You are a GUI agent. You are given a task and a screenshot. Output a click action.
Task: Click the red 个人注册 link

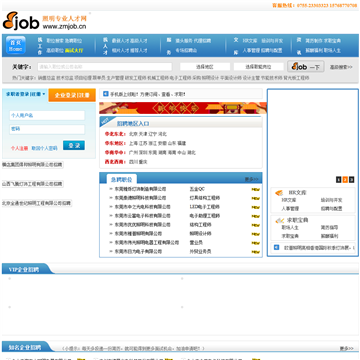[19, 148]
